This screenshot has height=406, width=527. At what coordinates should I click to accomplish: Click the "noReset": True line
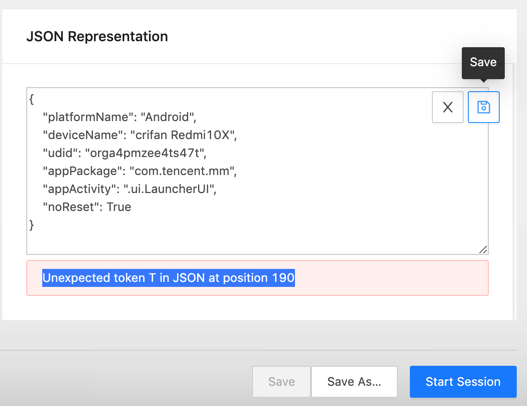pyautogui.click(x=87, y=207)
